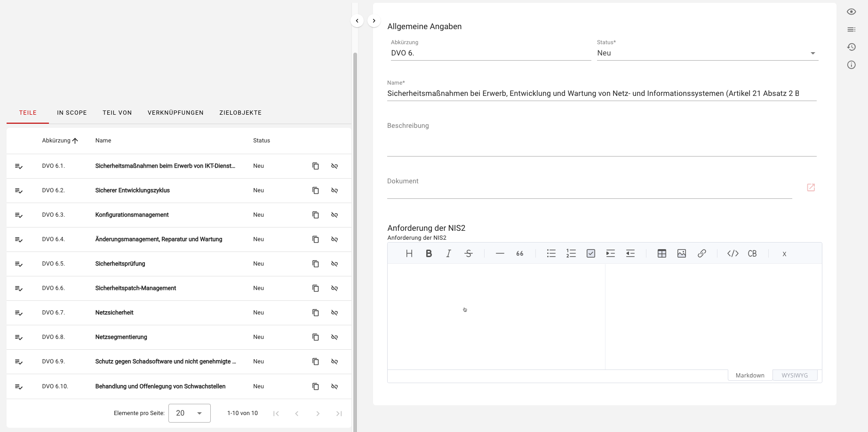
Task: Insert a task checkbox list in editor
Action: (590, 253)
